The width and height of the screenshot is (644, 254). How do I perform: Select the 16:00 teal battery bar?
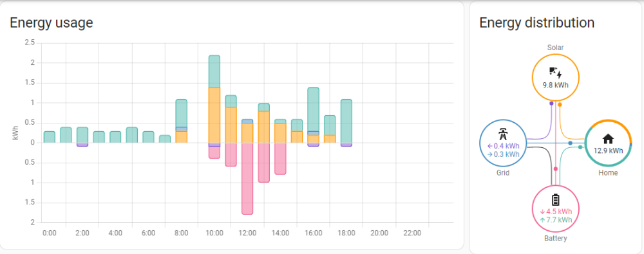314,109
